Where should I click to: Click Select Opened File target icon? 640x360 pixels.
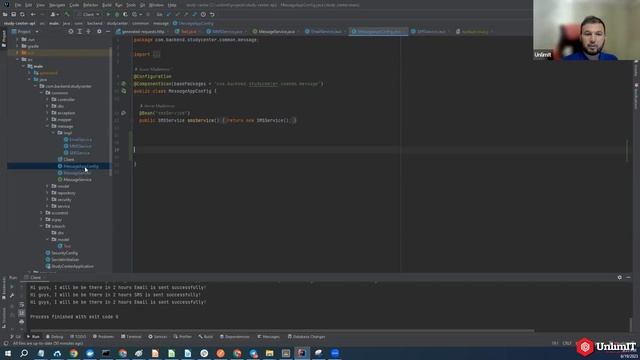71,31
